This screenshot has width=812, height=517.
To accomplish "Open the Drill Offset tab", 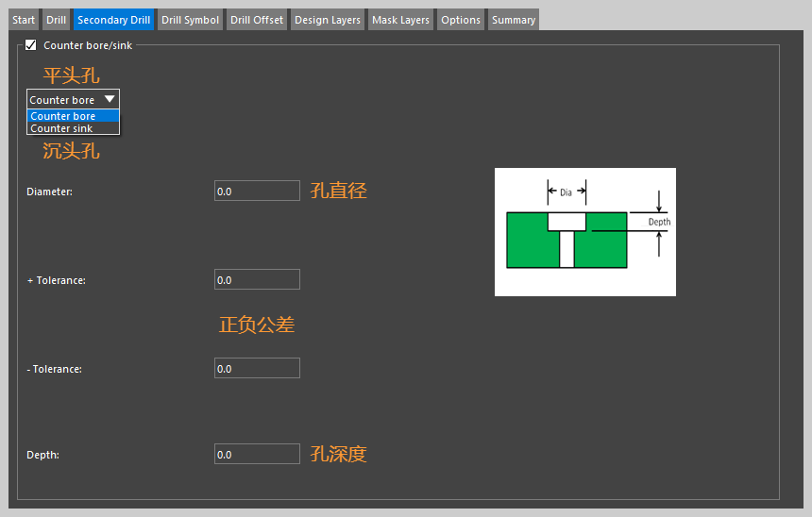I will (x=257, y=20).
